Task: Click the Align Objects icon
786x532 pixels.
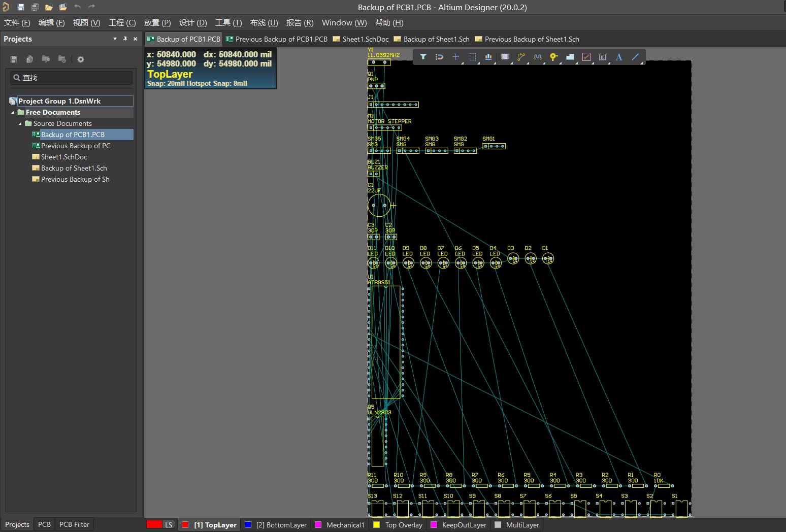Action: [488, 57]
